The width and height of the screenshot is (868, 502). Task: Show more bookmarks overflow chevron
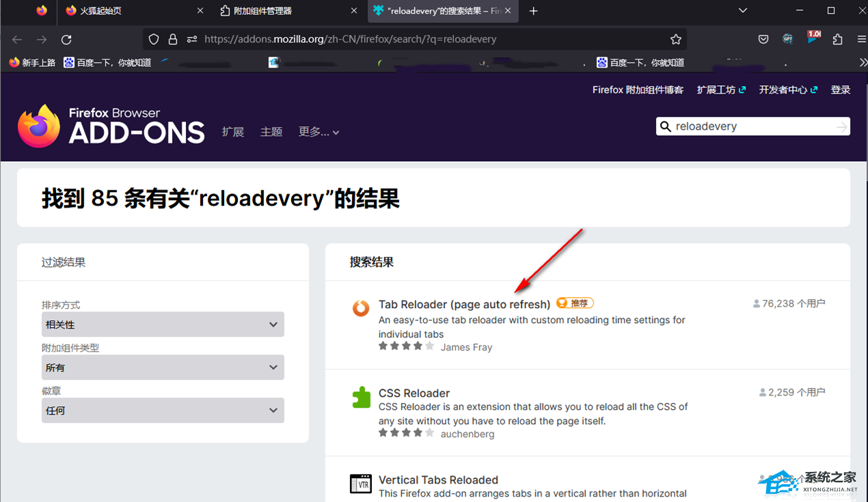[863, 62]
